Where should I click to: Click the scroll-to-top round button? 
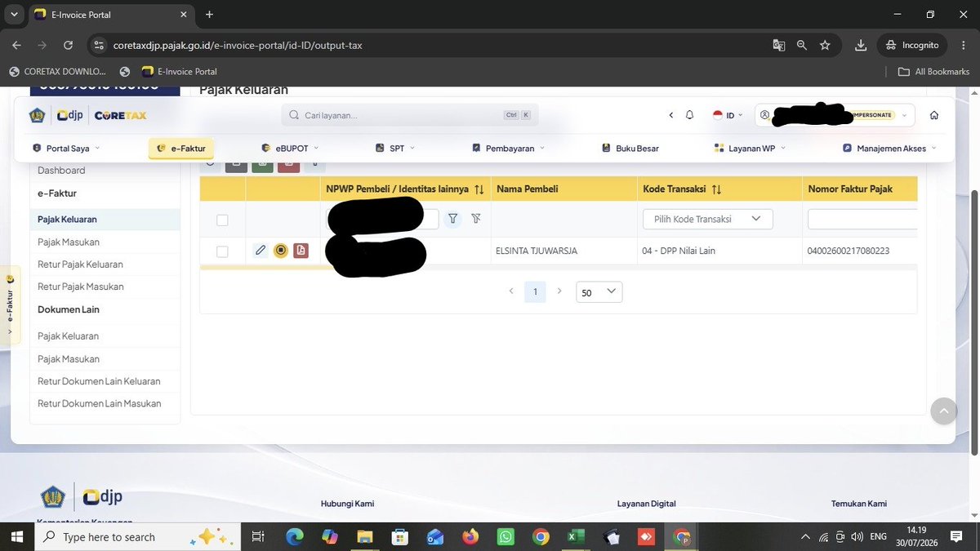tap(944, 411)
